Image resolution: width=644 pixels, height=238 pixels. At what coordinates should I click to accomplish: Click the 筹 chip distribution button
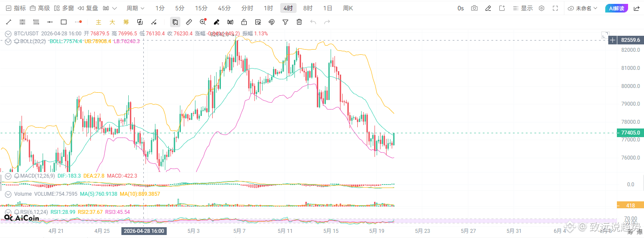[x=126, y=22]
